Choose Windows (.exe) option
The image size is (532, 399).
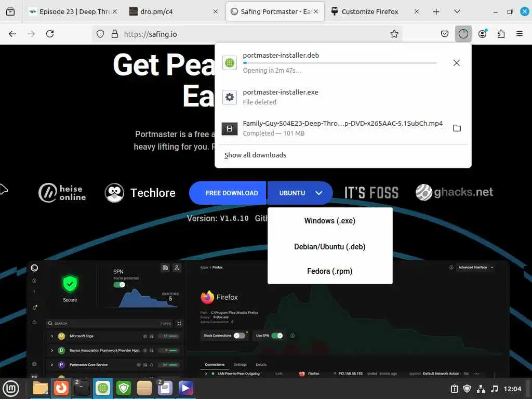330,221
